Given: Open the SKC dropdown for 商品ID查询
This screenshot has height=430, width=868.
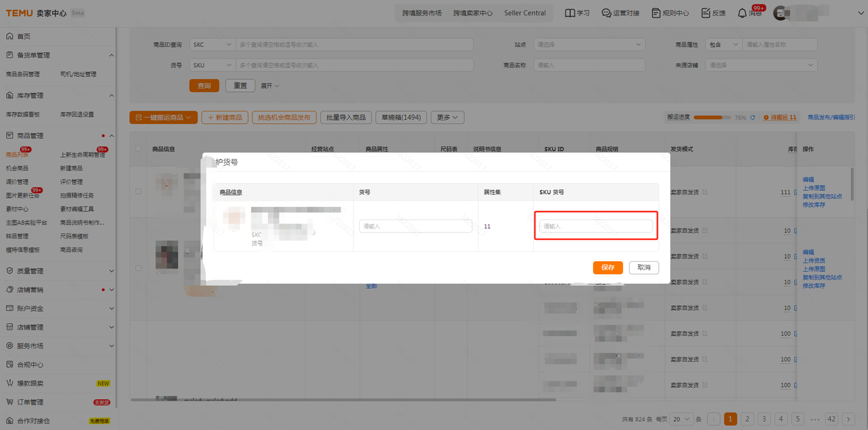Looking at the screenshot, I should click(x=212, y=45).
